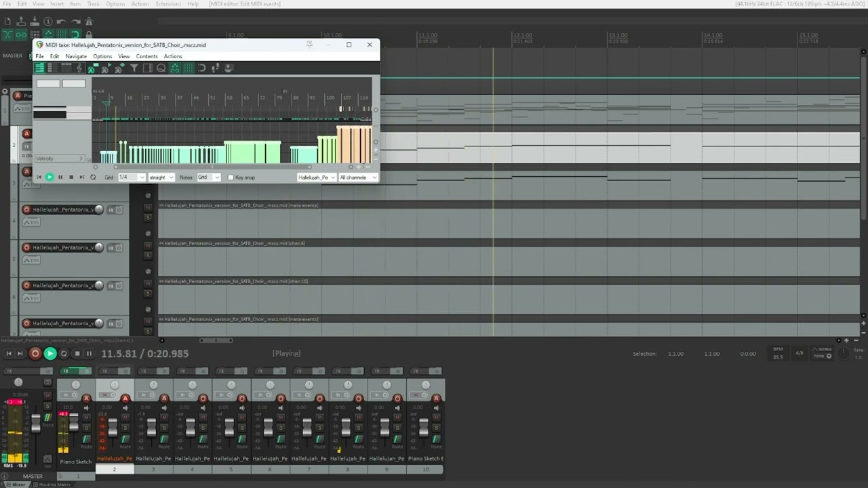
Task: Stop playback in MIDI editor transport
Action: (x=71, y=178)
